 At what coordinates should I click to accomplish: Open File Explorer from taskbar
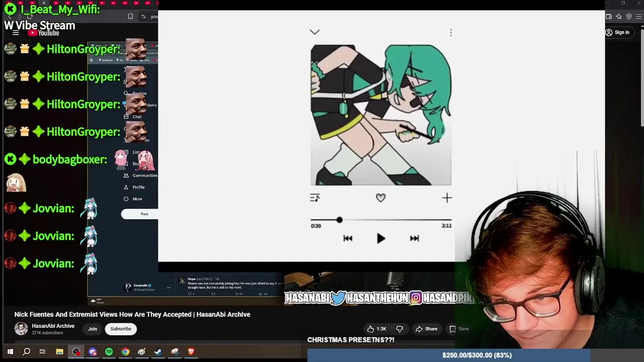pos(59,352)
